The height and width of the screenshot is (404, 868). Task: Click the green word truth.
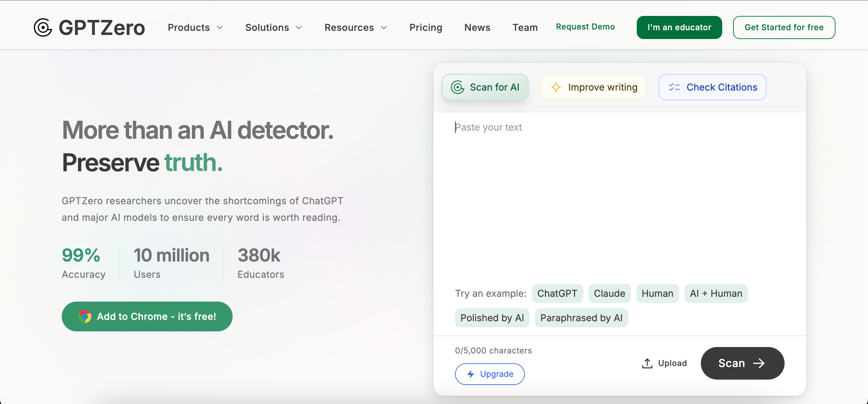[x=194, y=163]
